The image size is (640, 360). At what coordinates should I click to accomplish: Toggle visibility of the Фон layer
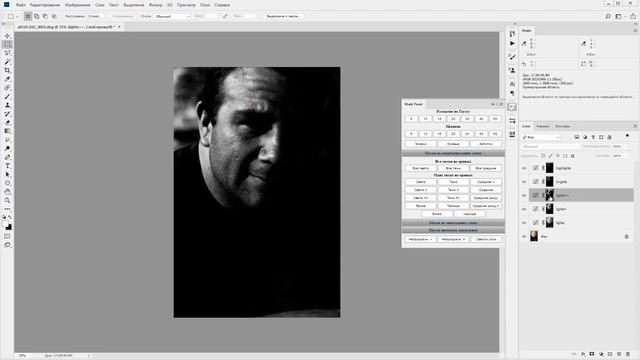pos(524,236)
